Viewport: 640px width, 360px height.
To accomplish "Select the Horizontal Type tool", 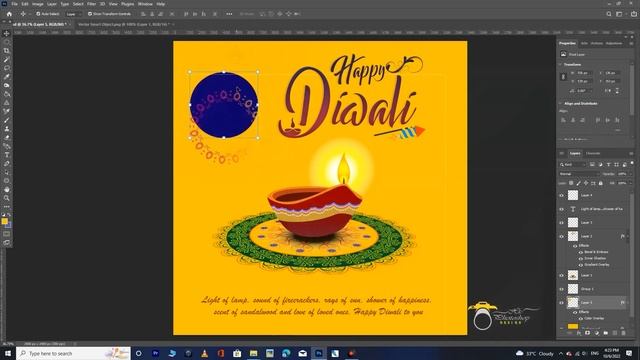I will [7, 155].
